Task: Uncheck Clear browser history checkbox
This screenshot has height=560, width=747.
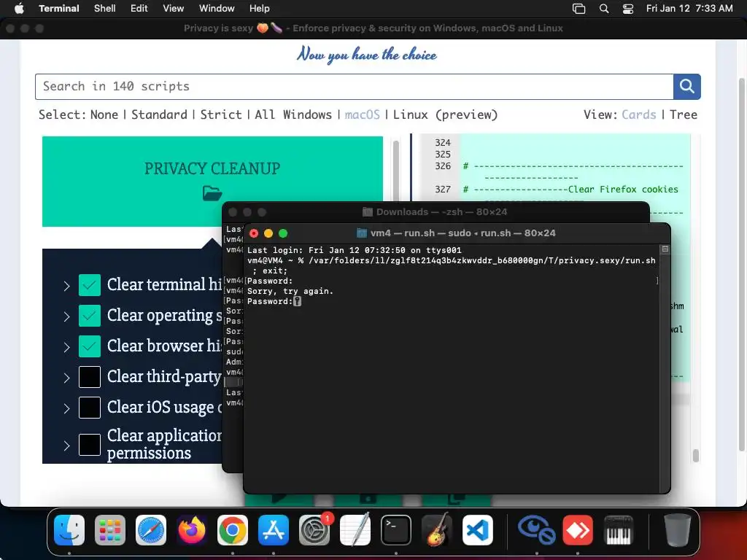Action: 90,346
